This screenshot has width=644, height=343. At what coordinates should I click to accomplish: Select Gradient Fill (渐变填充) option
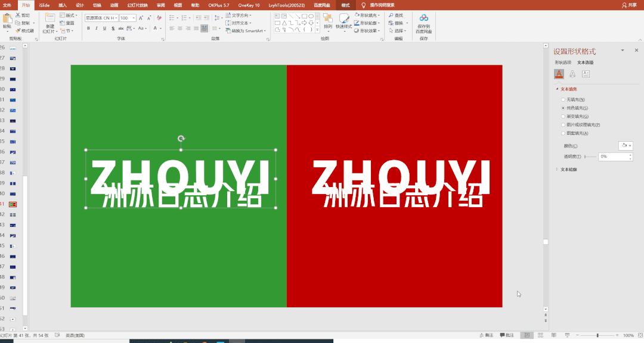(563, 116)
